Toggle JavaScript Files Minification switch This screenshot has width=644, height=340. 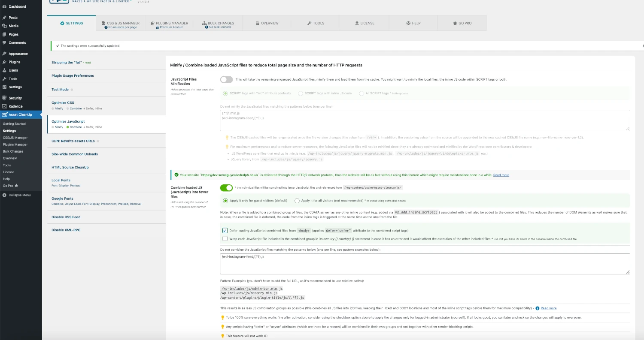[226, 80]
